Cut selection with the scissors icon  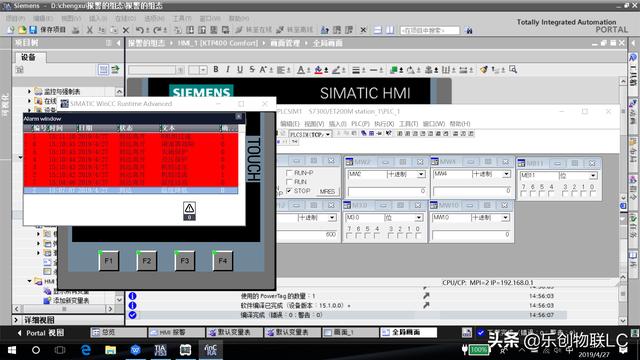pos(90,30)
